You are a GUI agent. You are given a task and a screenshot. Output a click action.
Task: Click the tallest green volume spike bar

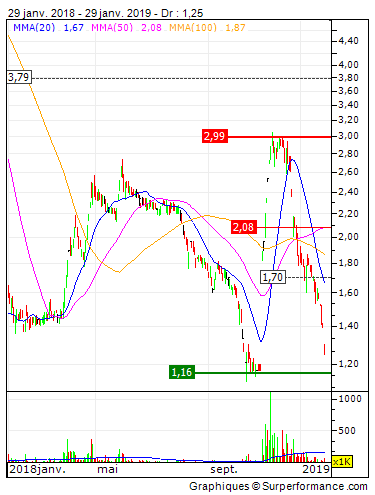coord(270,427)
